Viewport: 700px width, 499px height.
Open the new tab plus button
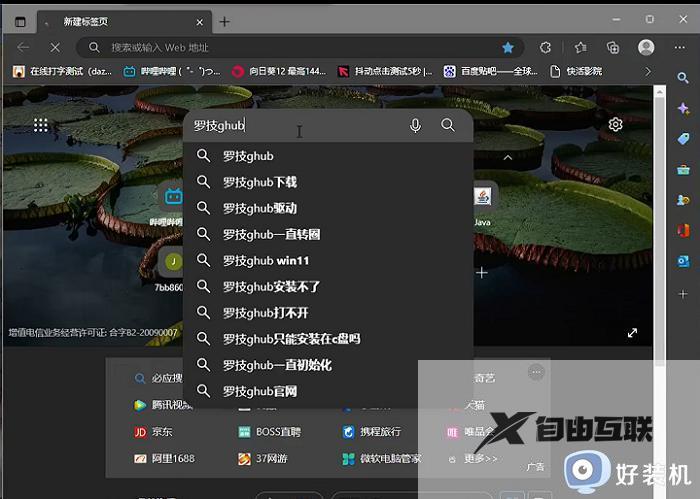coord(224,21)
